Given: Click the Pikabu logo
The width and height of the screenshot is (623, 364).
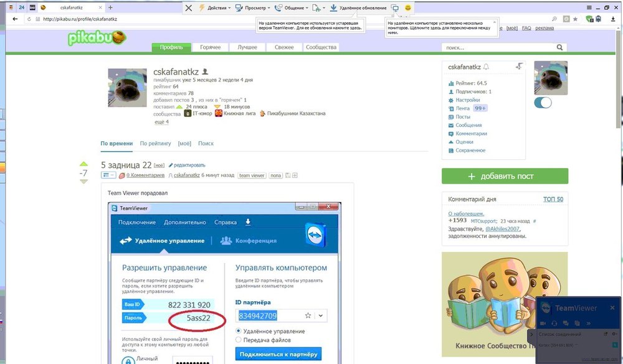Looking at the screenshot, I should point(97,39).
